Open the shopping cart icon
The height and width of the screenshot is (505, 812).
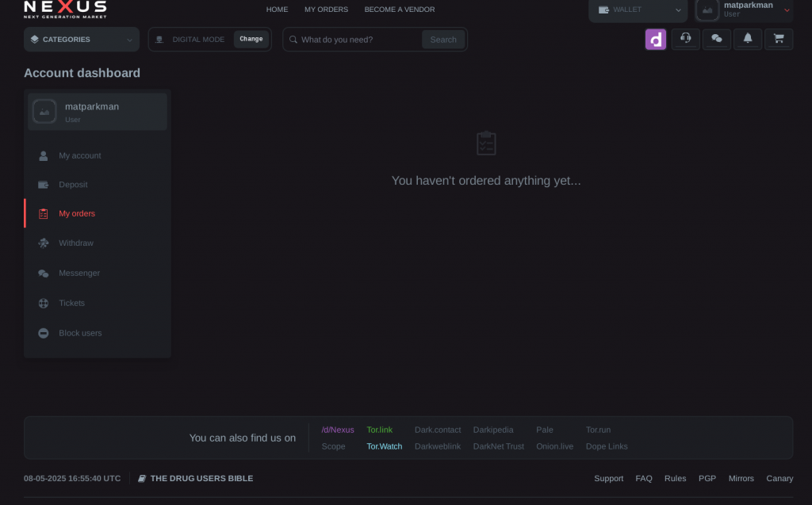pos(779,39)
